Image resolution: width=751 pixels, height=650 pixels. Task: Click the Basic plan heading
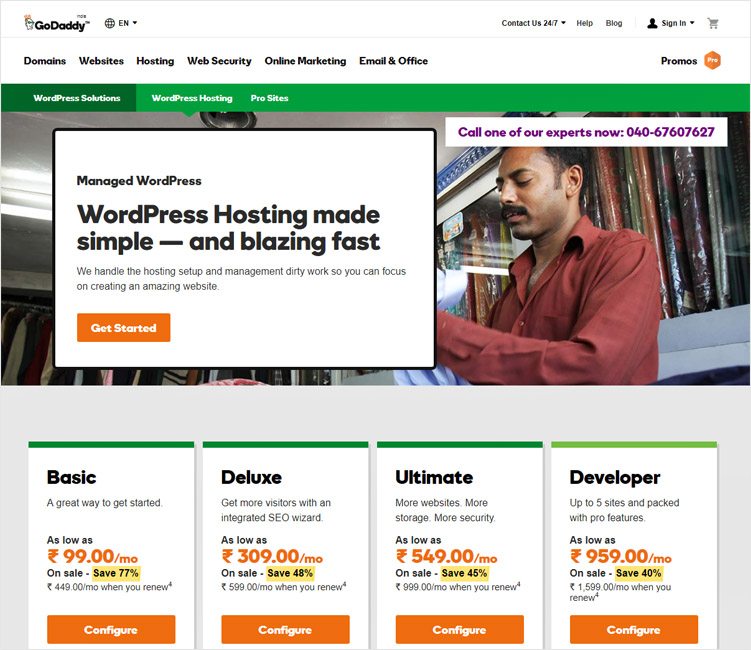[71, 477]
